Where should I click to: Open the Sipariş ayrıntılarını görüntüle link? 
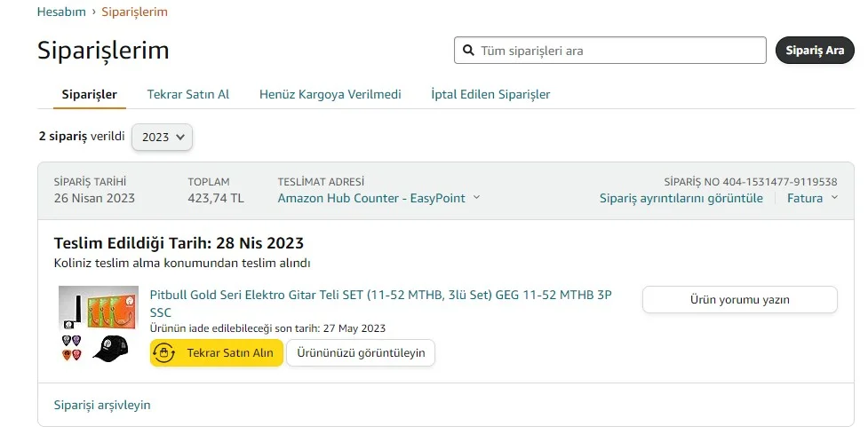tap(681, 198)
